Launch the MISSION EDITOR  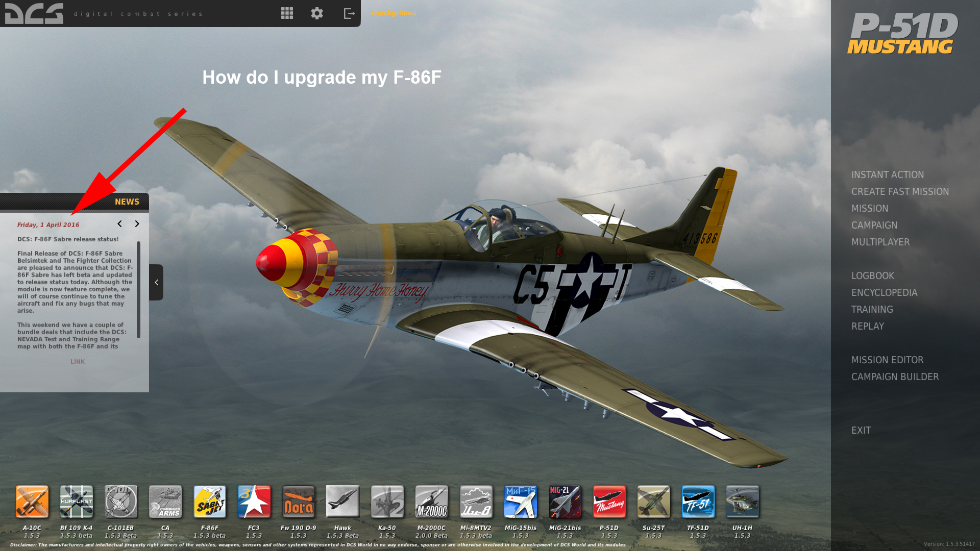(x=887, y=360)
